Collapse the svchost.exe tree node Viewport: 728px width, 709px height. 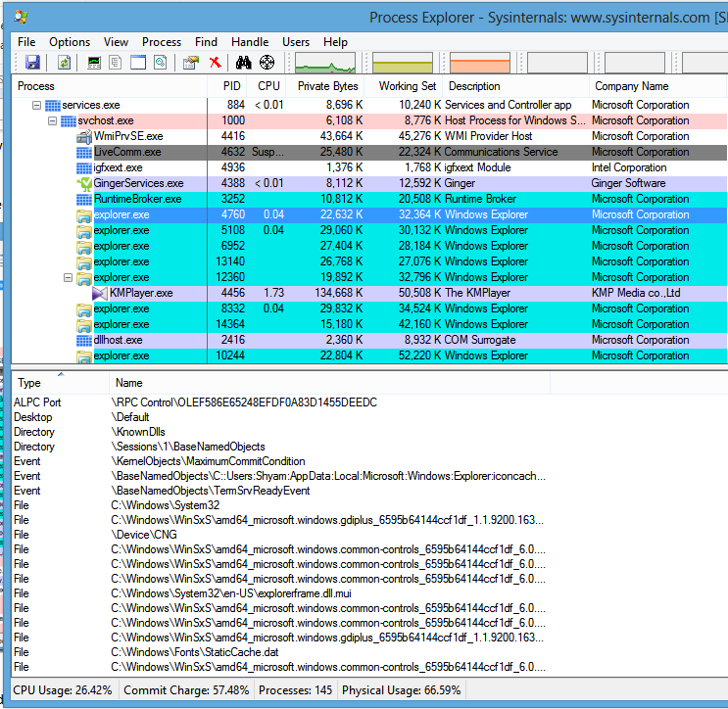click(x=53, y=120)
